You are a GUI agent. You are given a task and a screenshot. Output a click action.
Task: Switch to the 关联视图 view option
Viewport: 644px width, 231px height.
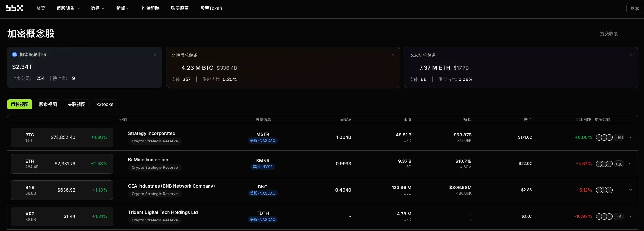click(x=76, y=104)
